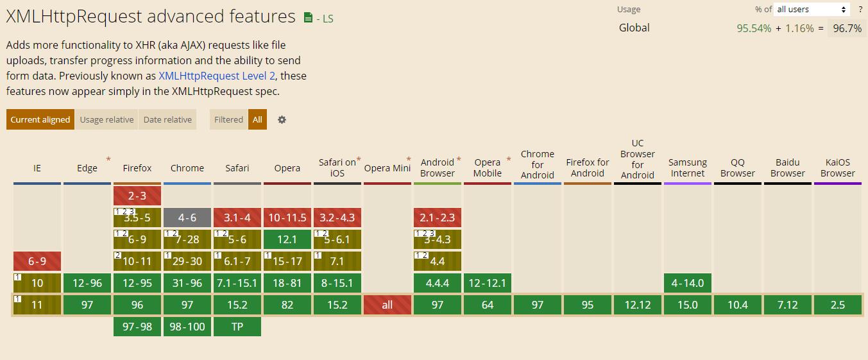Select the All browsers option
The image size is (868, 360).
coord(257,119)
